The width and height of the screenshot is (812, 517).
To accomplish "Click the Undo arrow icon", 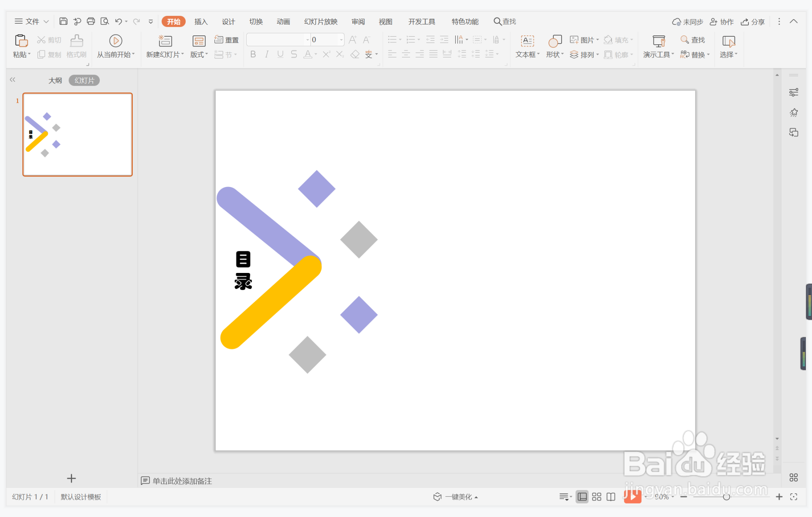I will 119,21.
